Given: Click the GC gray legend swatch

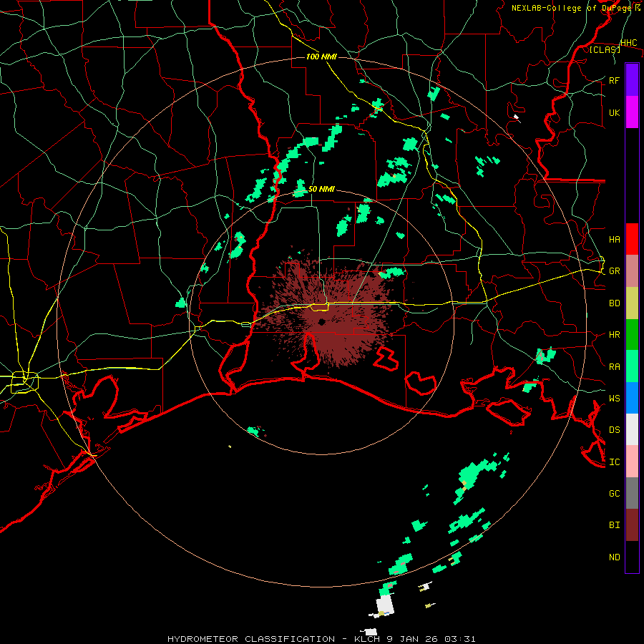Looking at the screenshot, I should [x=632, y=493].
